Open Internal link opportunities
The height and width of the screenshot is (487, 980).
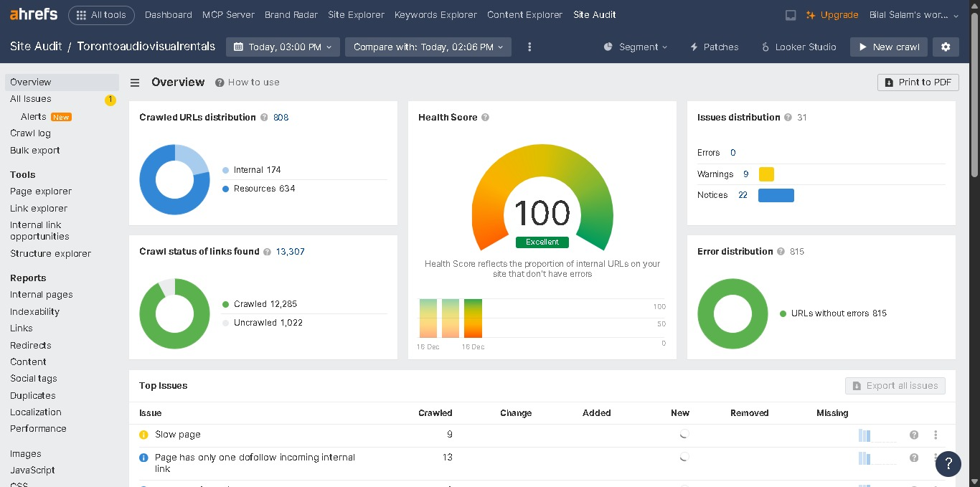(39, 231)
